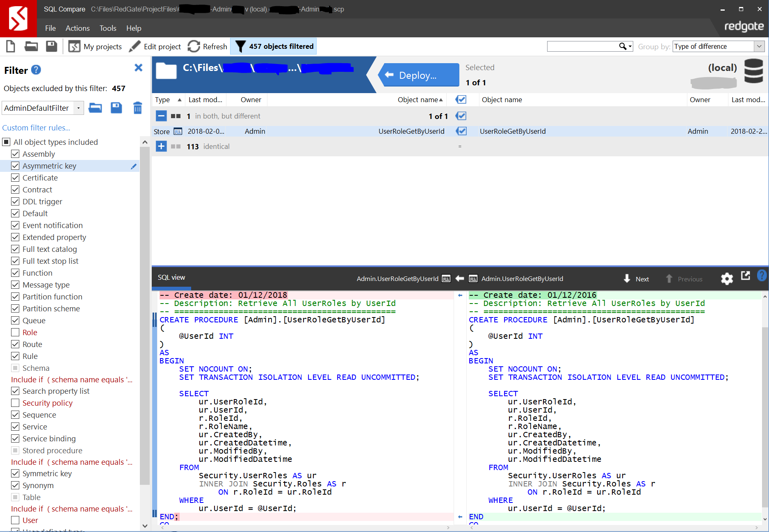
Task: Delete the filter with trash icon
Action: [x=138, y=108]
